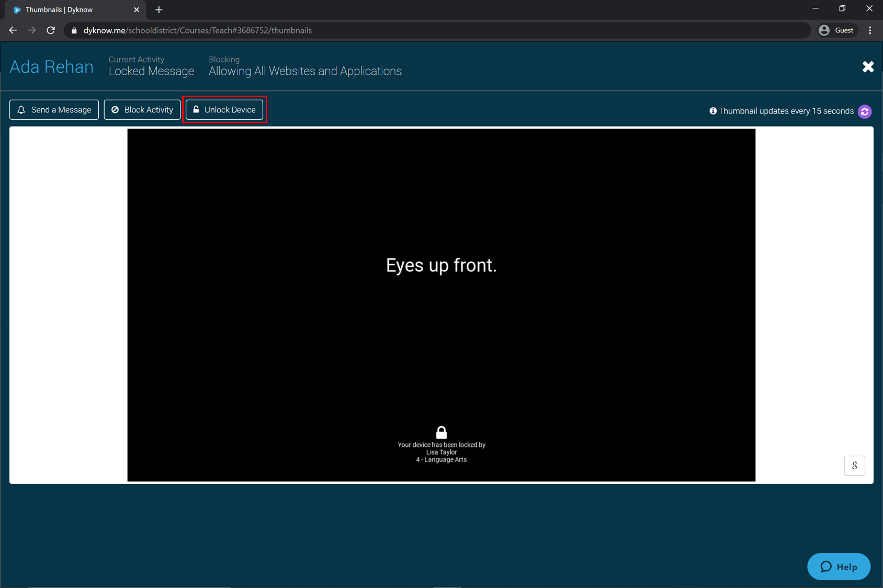Viewport: 883px width, 588px height.
Task: Click the Unlock Device button
Action: (224, 110)
